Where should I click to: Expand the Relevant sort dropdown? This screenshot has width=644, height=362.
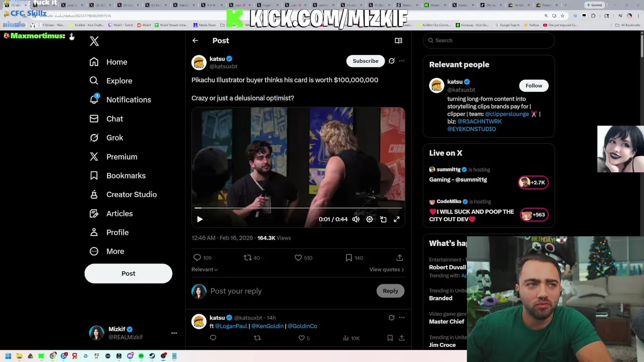[205, 269]
